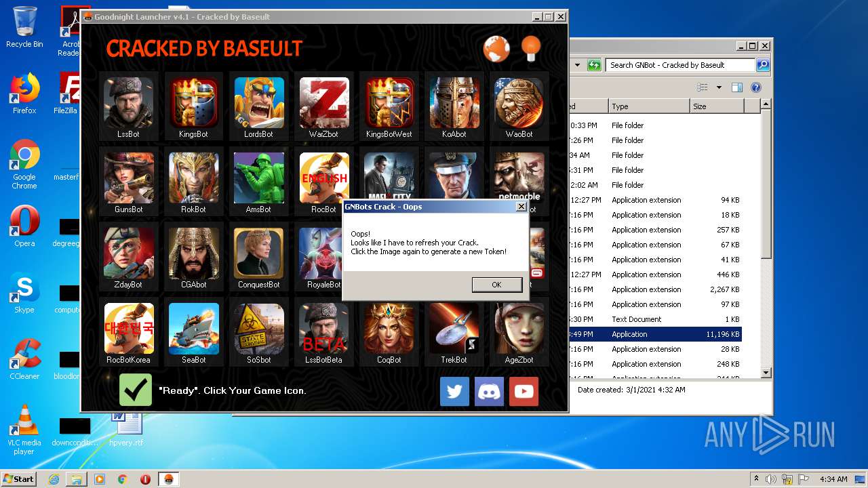Close the GNBots Crack Oops dialog
The image size is (868, 488).
coord(521,207)
